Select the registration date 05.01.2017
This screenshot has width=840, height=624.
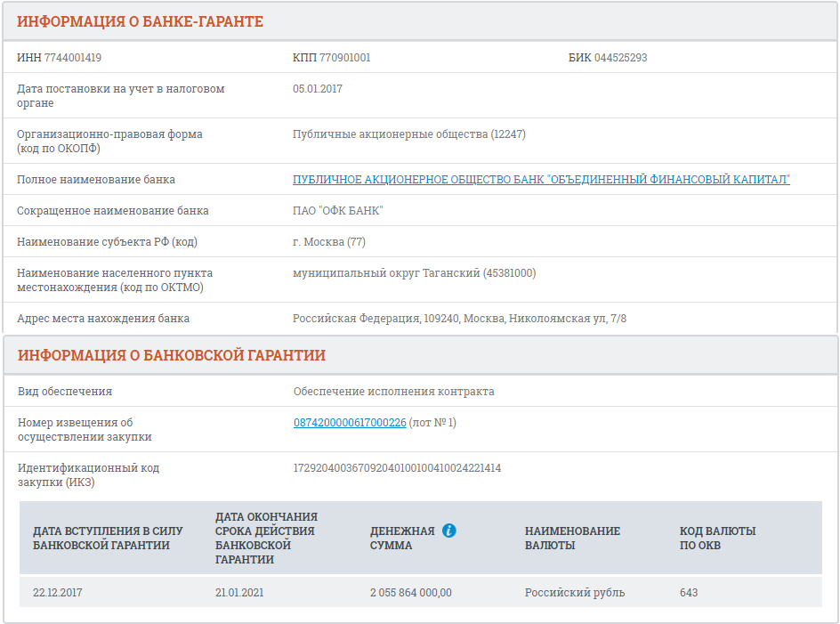click(317, 88)
